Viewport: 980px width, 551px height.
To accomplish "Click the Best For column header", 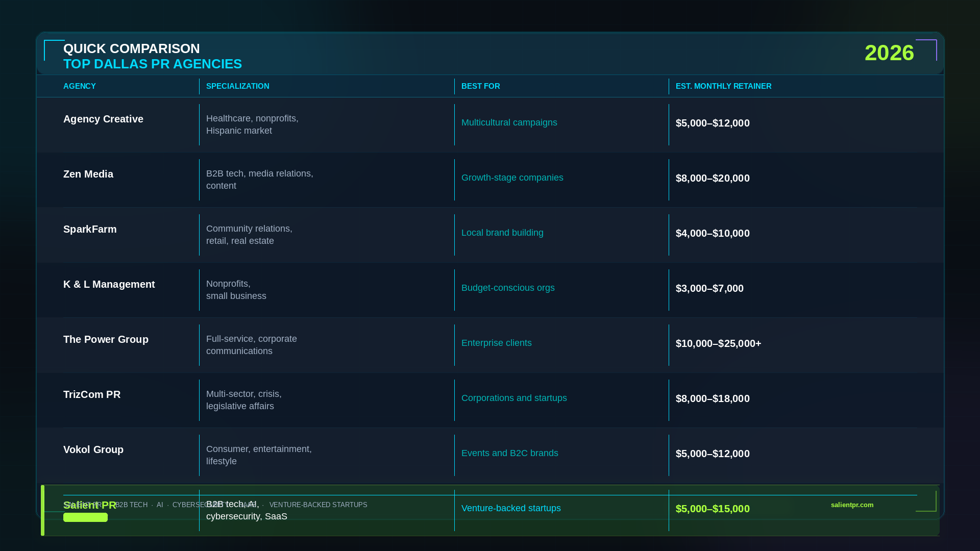I will (x=481, y=86).
